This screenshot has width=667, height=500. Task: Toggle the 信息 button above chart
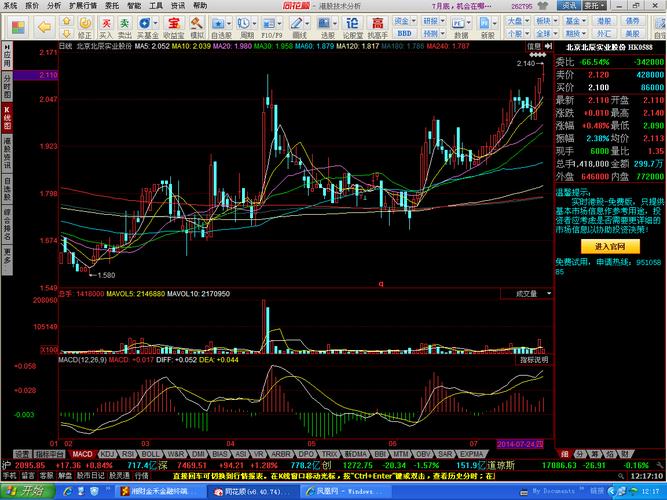(x=534, y=46)
